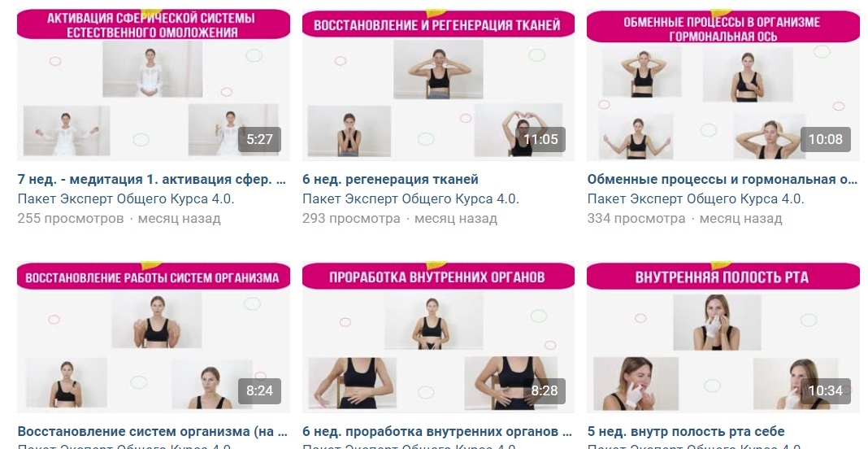
Task: Open the 8:24 body systems recovery thumbnail
Action: 154,337
